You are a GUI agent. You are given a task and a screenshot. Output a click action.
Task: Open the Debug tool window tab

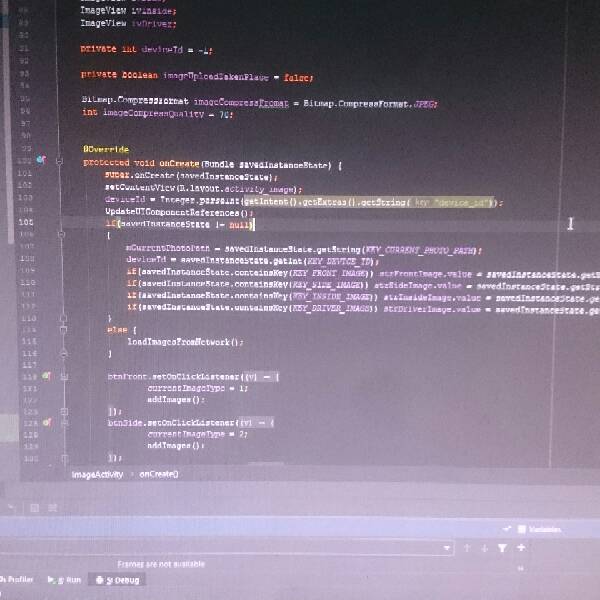coord(118,580)
